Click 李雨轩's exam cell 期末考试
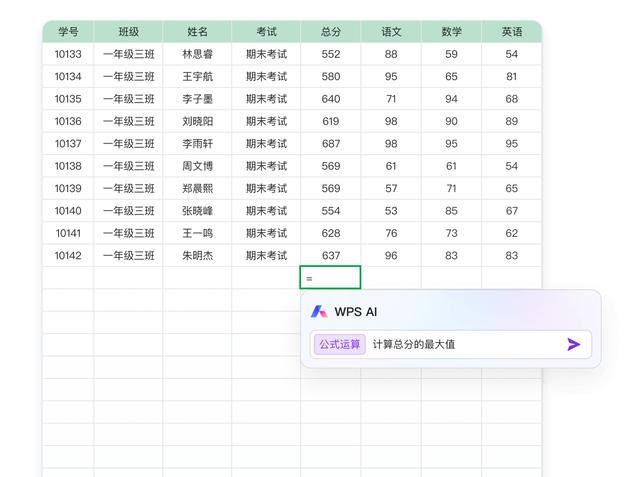This screenshot has width=640, height=477. coord(266,144)
